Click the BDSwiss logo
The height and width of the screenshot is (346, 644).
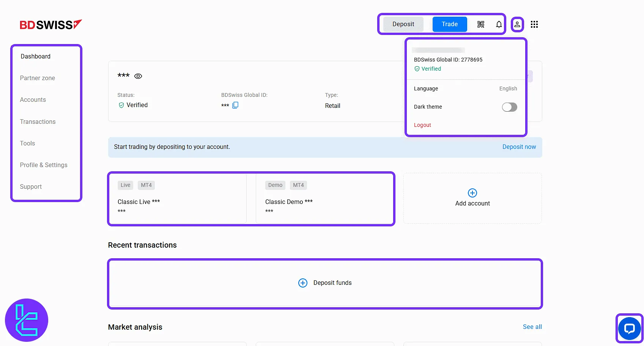pos(51,25)
